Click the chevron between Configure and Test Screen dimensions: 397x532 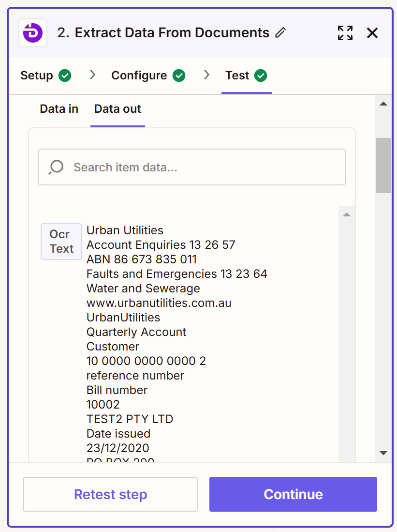[206, 75]
